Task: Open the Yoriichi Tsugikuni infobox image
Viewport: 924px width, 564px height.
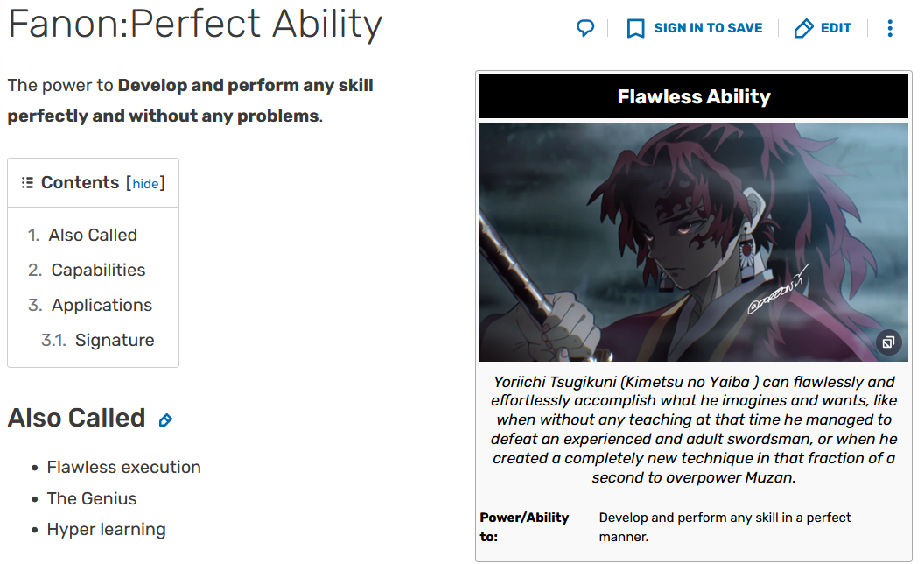Action: point(694,242)
